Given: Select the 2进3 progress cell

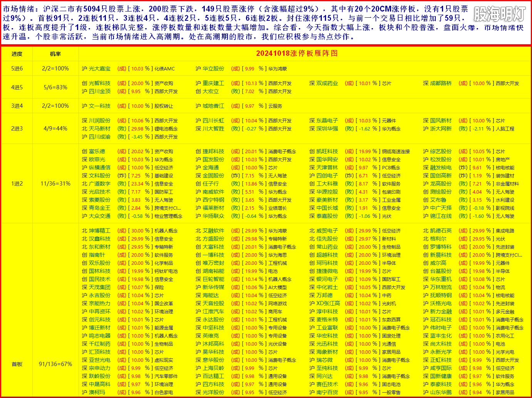Looking at the screenshot, I should [x=17, y=129].
